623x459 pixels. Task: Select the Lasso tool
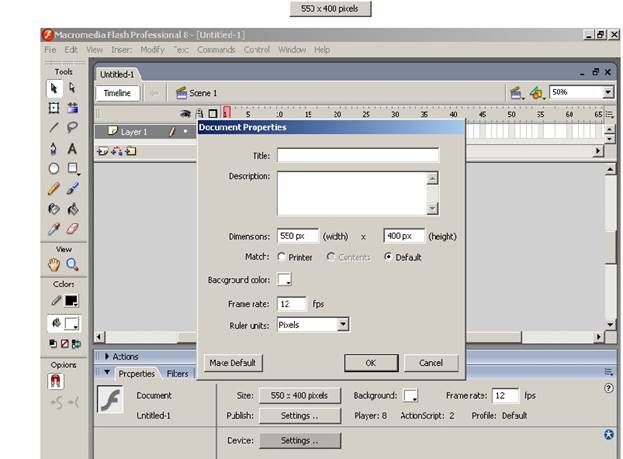pos(72,128)
